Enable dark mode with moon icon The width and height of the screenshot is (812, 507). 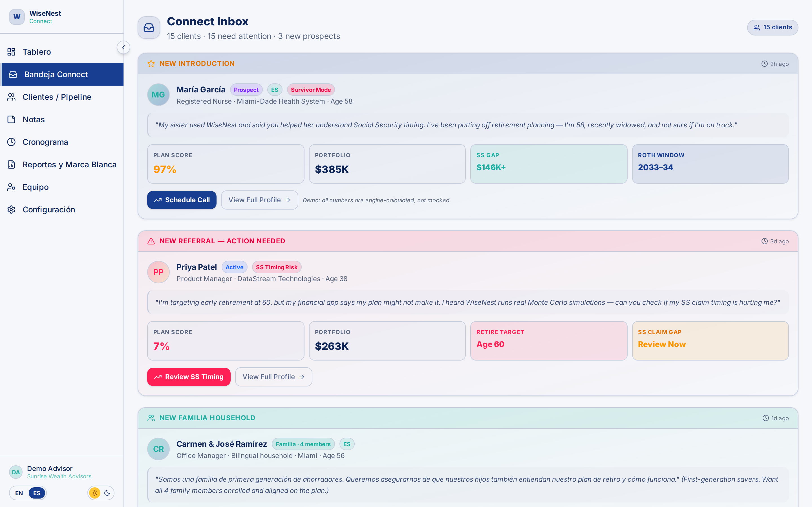pyautogui.click(x=107, y=493)
